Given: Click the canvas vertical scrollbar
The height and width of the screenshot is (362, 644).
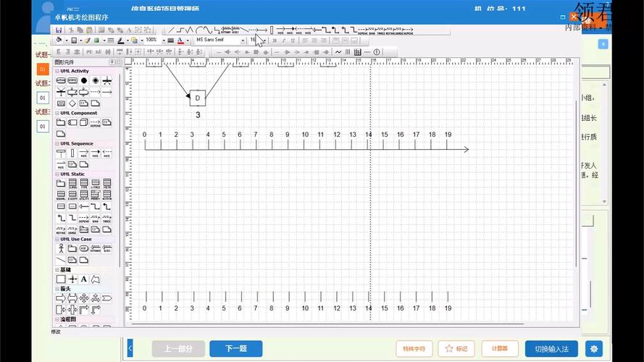Looking at the screenshot, I should 576,183.
